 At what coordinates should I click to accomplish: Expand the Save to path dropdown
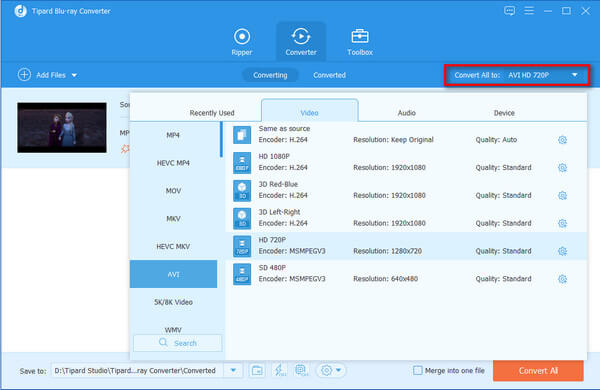(233, 370)
